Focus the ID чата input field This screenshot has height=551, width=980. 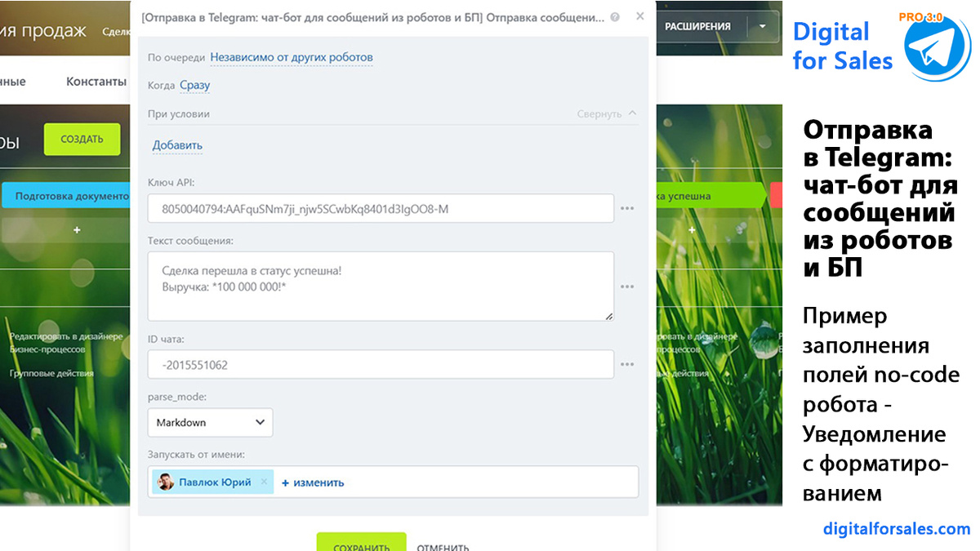(x=381, y=364)
